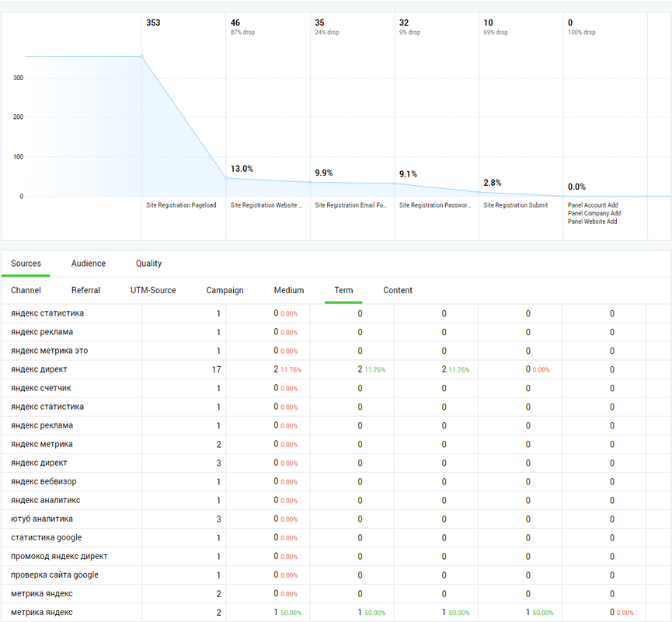This screenshot has width=672, height=622.
Task: Select the Channel sub-tab
Action: [26, 291]
